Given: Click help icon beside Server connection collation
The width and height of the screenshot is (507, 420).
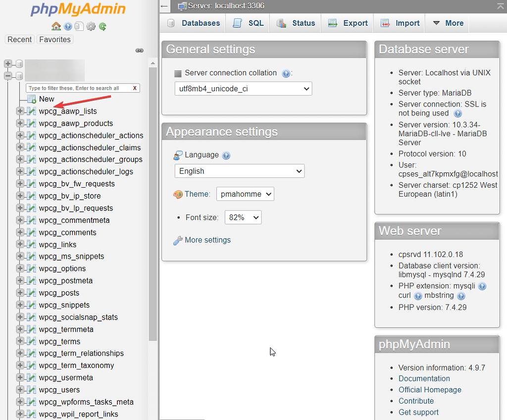Looking at the screenshot, I should click(x=286, y=73).
